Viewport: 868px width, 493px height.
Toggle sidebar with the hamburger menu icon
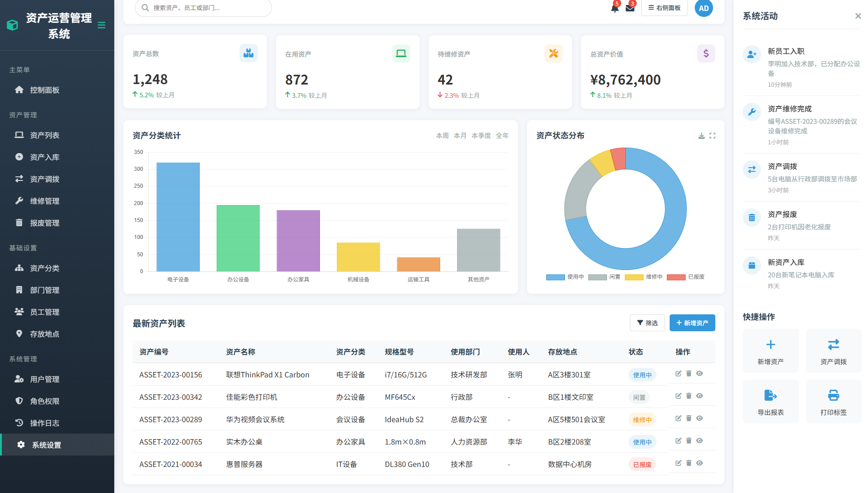tap(101, 25)
